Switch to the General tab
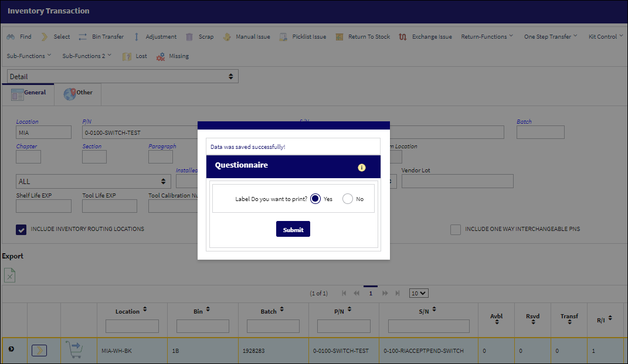 (x=28, y=94)
